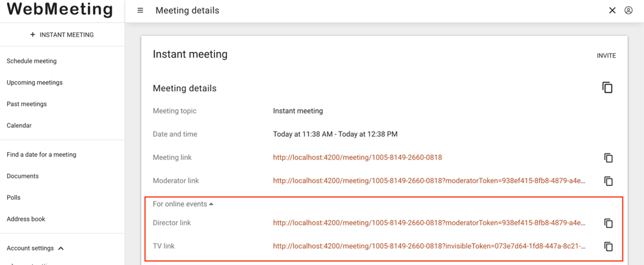Copy the Moderator link
The image size is (644, 265).
(x=608, y=181)
